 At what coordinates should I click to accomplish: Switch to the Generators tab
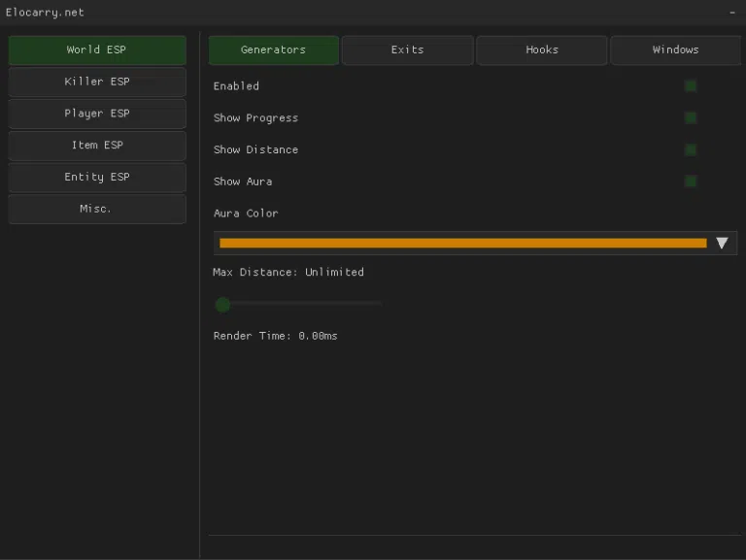coord(274,49)
